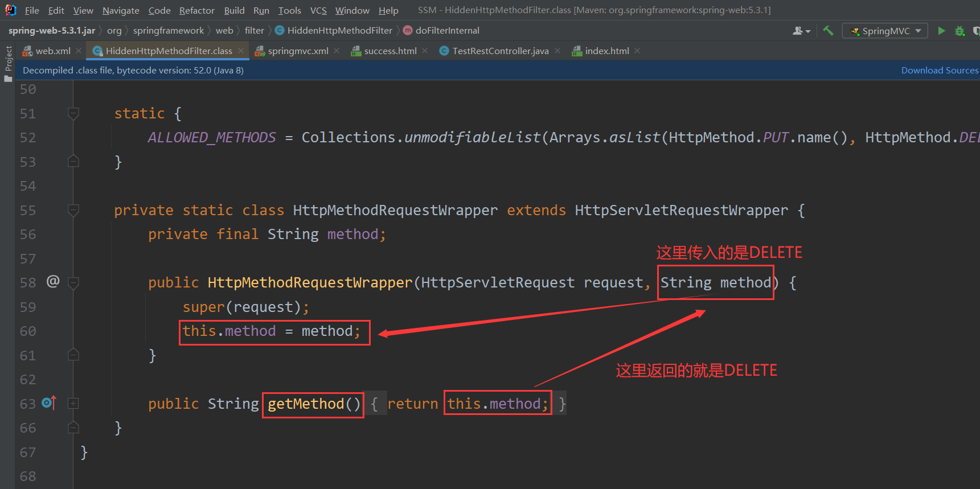The height and width of the screenshot is (489, 980).
Task: Open the Window menu
Action: [x=352, y=10]
